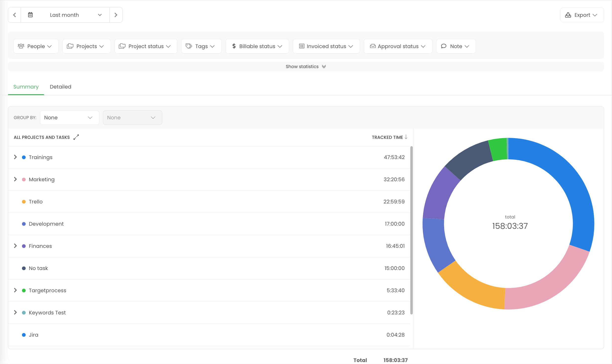Open the first Group By None dropdown
Viewport: 612px width, 364px height.
point(69,118)
